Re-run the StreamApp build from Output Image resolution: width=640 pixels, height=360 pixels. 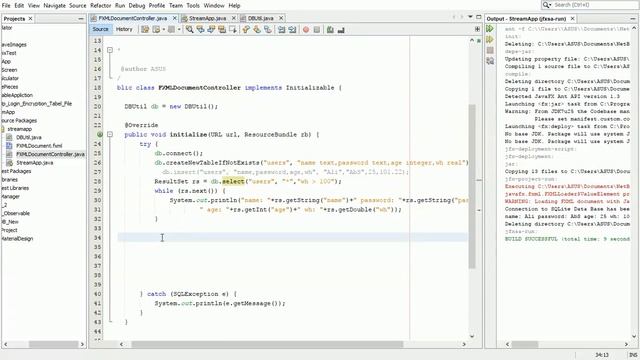coord(490,29)
